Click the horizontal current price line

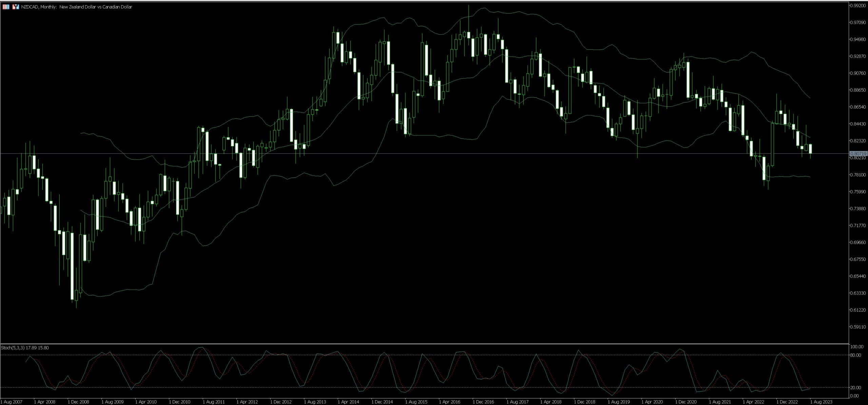tap(407, 153)
